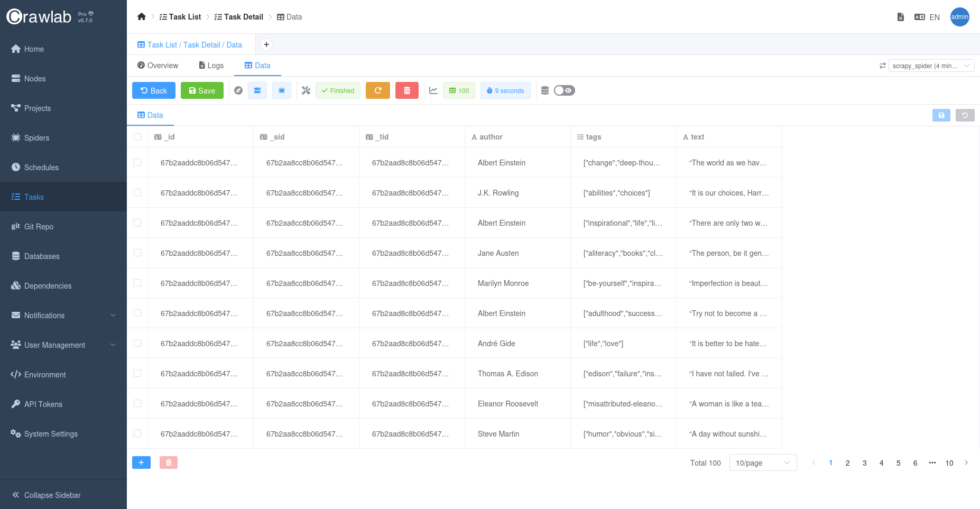The height and width of the screenshot is (509, 980).
Task: Open the scrapy_spider task selector dropdown
Action: pyautogui.click(x=931, y=66)
